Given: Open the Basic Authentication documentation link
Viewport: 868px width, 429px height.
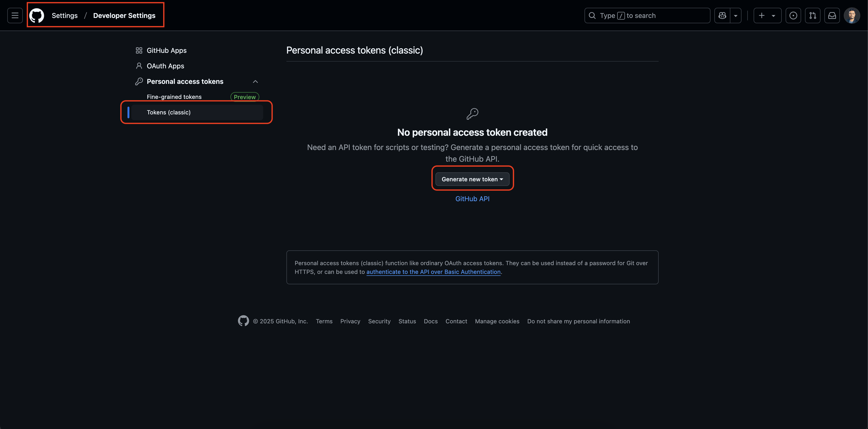Looking at the screenshot, I should tap(433, 272).
